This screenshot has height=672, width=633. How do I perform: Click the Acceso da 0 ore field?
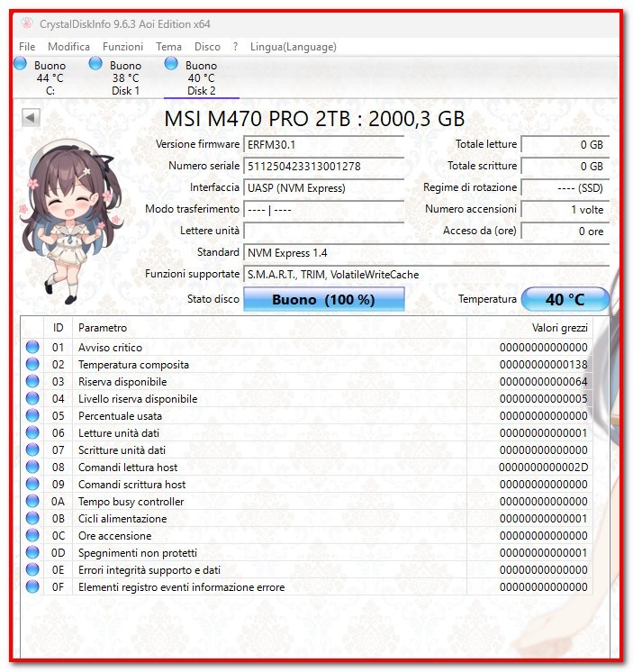pos(565,231)
